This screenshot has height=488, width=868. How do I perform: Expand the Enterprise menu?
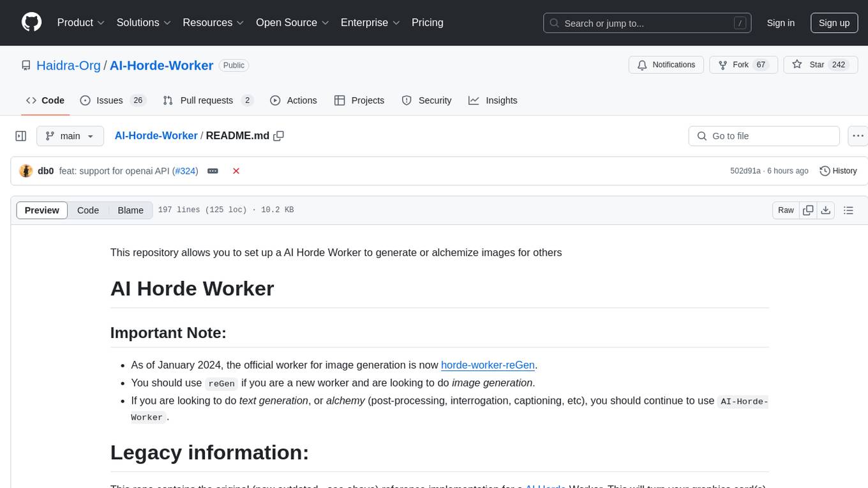[370, 22]
